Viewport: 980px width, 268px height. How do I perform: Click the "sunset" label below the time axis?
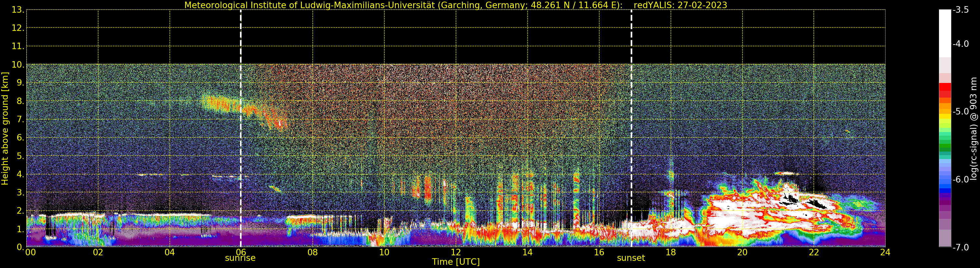pos(631,258)
